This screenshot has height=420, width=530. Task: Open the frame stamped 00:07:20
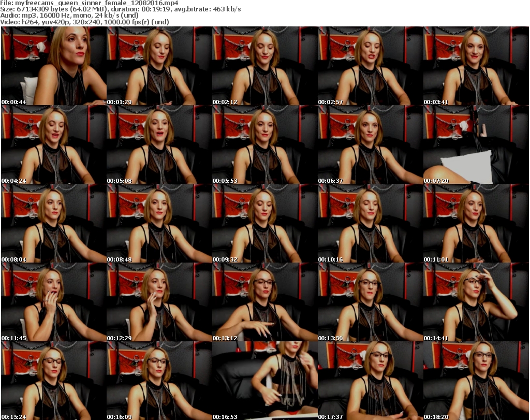476,144
